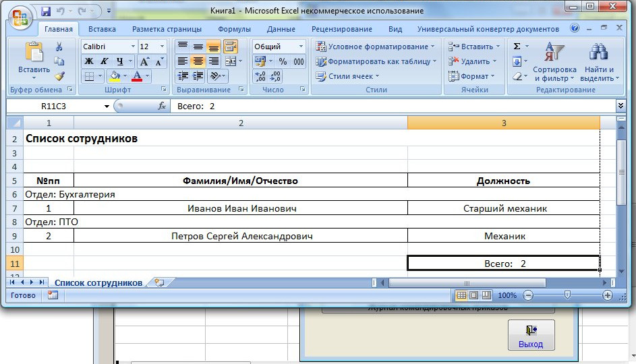Click the AutoSum sigma icon
The image size is (636, 364).
pos(517,47)
